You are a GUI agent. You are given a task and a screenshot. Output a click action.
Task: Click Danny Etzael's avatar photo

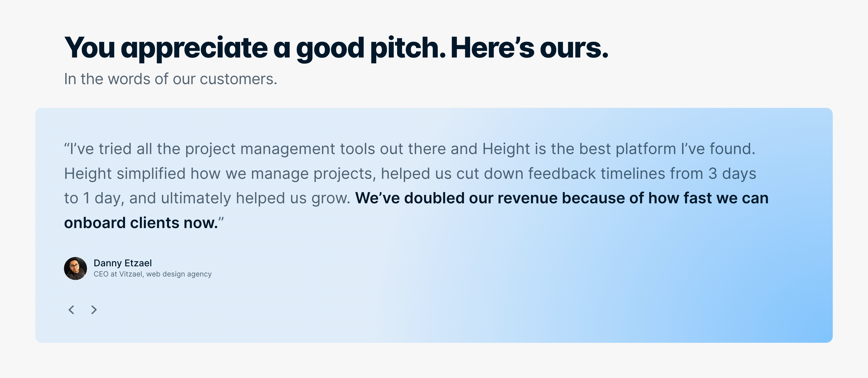(75, 269)
